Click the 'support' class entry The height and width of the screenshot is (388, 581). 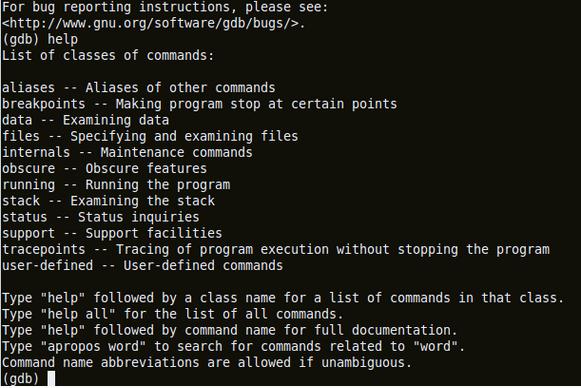[x=112, y=233]
